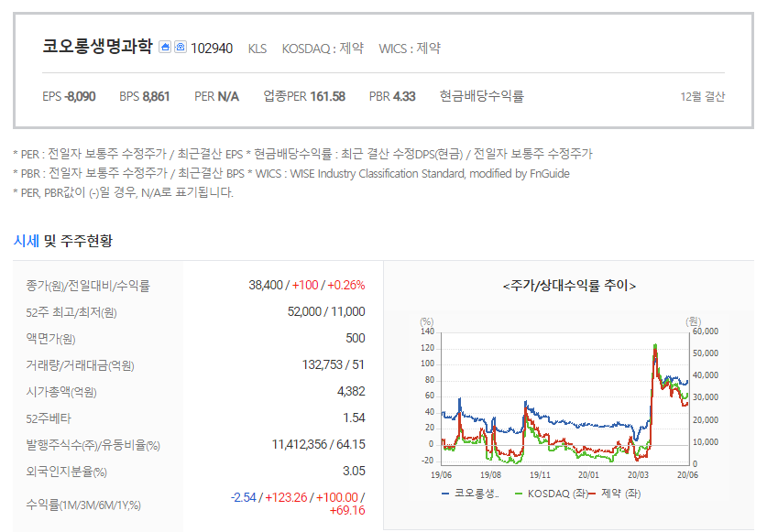This screenshot has width=767, height=532.
Task: Click the 52,000 / 11,000 value
Action: pos(326,311)
